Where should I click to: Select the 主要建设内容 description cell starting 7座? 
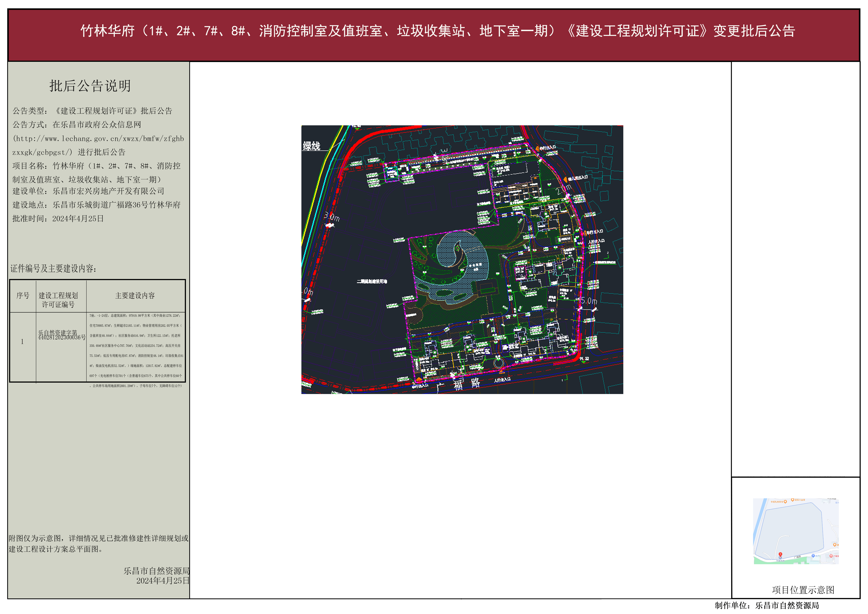coord(136,351)
